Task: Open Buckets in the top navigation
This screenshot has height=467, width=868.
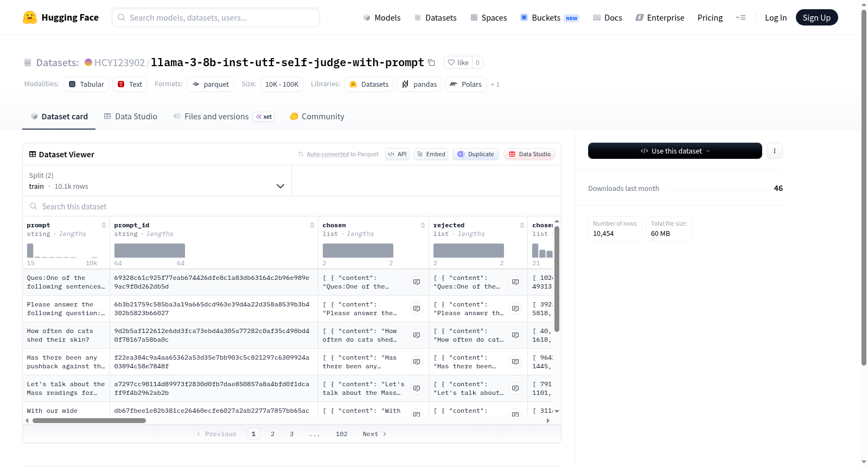Action: 550,17
